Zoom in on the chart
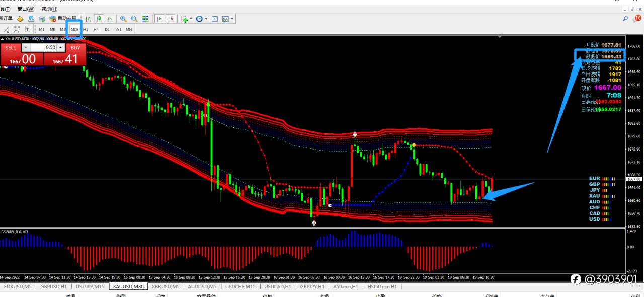 point(123,19)
